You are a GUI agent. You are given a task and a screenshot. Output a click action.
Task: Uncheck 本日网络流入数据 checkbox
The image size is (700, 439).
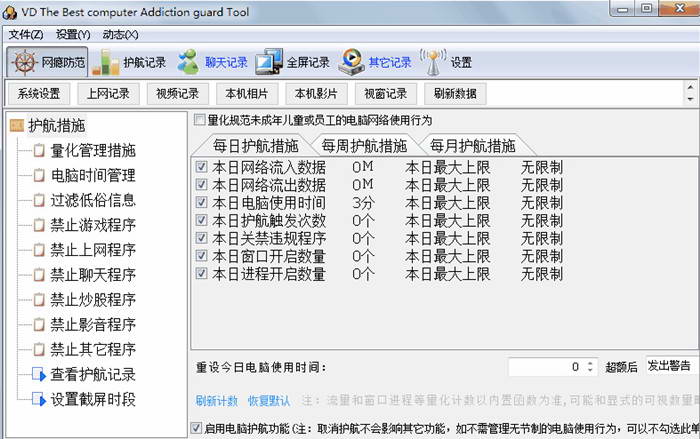201,167
